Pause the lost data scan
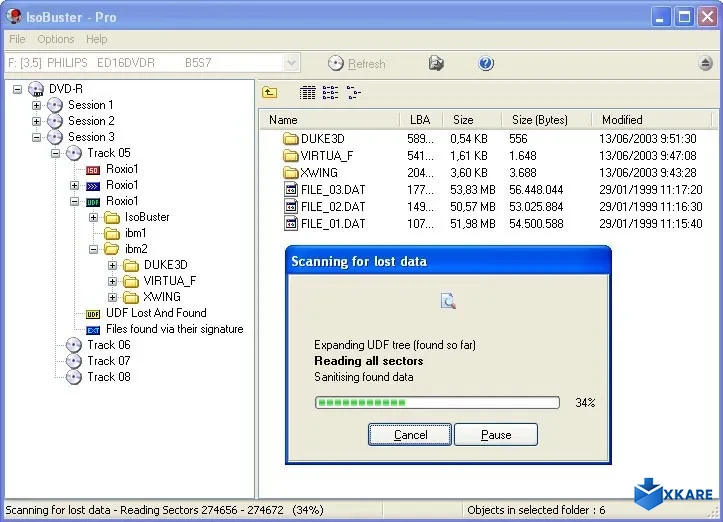 496,435
